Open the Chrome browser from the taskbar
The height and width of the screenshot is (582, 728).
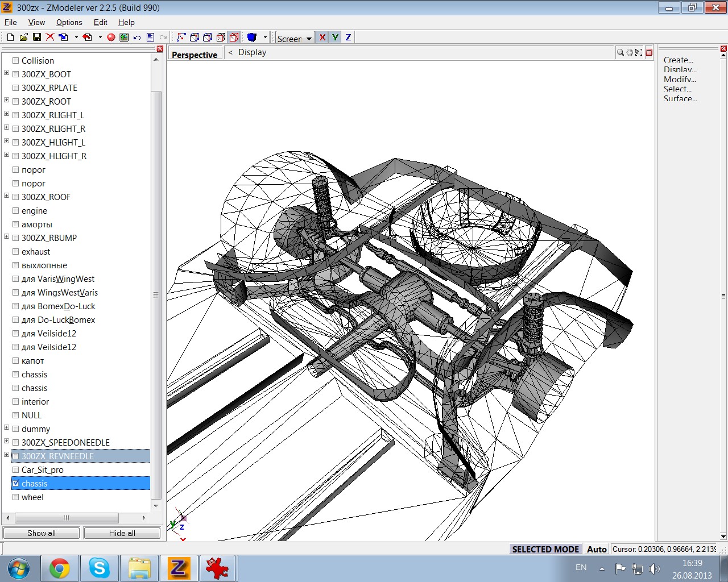click(60, 568)
